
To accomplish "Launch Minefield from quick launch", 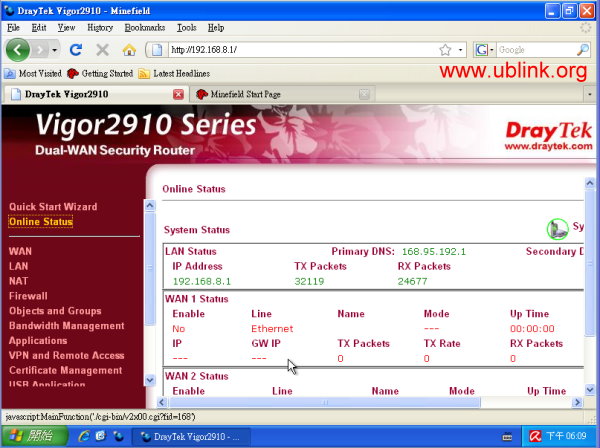I will coord(118,436).
